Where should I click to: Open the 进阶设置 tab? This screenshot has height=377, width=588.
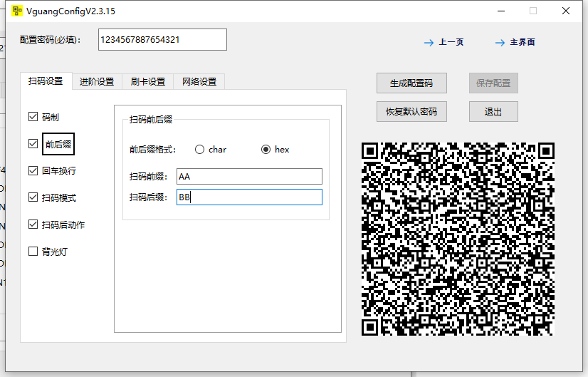click(x=97, y=82)
